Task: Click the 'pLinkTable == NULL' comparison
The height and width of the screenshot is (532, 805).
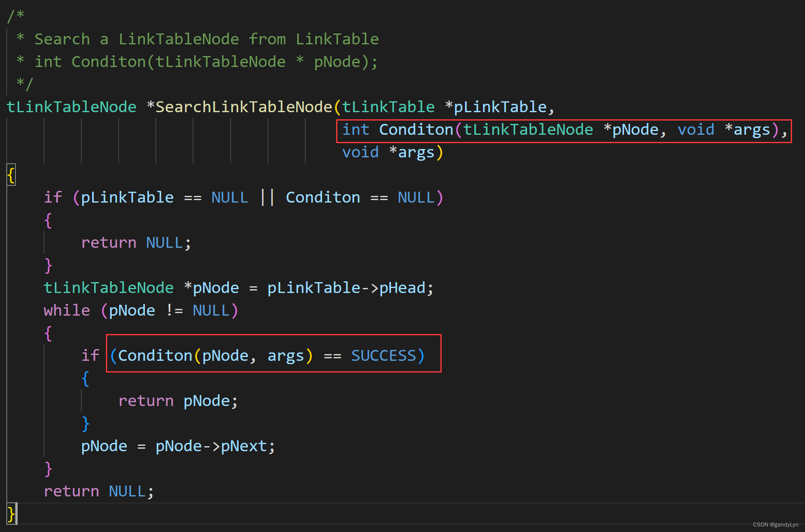Action: [x=164, y=198]
